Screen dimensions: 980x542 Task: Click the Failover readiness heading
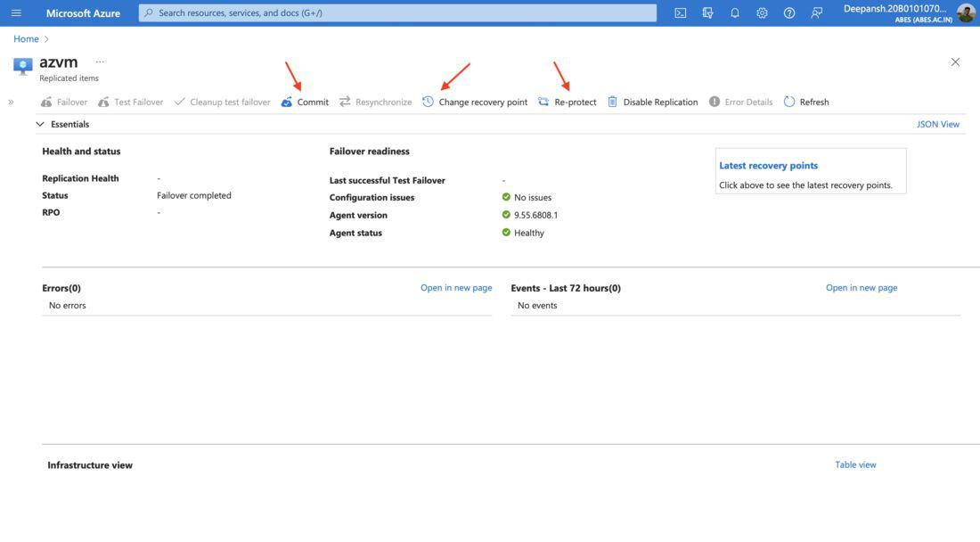click(370, 152)
